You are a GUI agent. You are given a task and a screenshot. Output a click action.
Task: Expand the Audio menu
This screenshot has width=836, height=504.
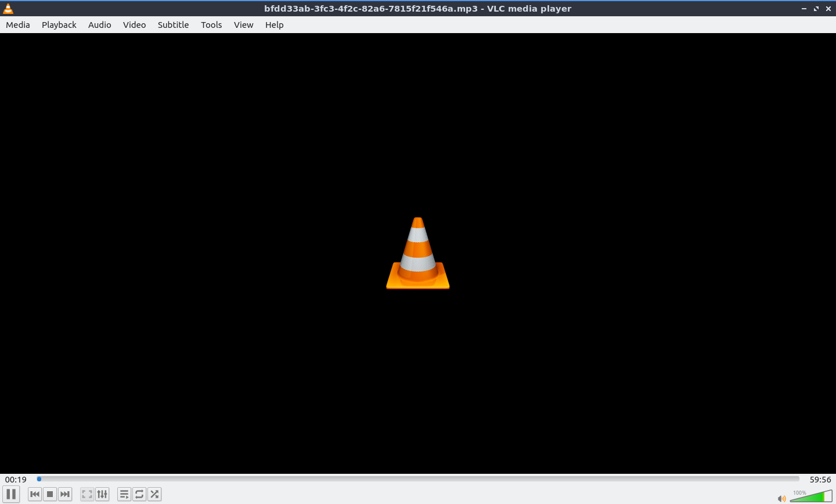pos(100,25)
